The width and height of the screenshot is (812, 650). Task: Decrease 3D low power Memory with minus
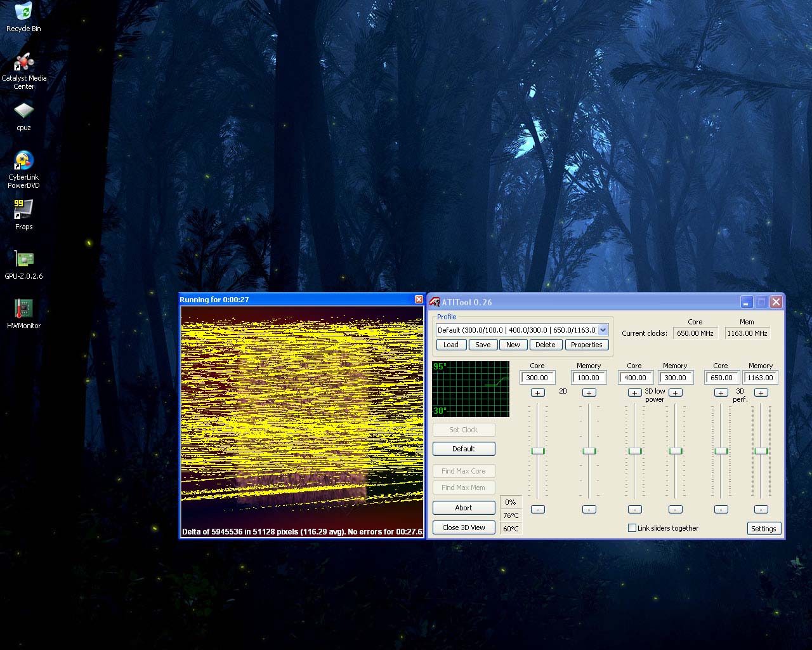[x=676, y=509]
